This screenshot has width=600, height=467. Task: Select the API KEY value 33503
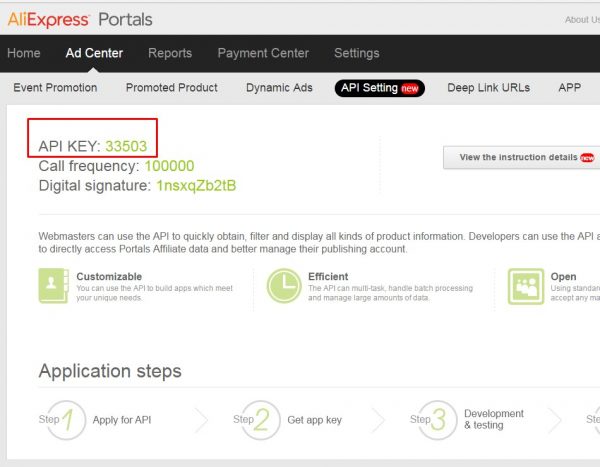[126, 146]
